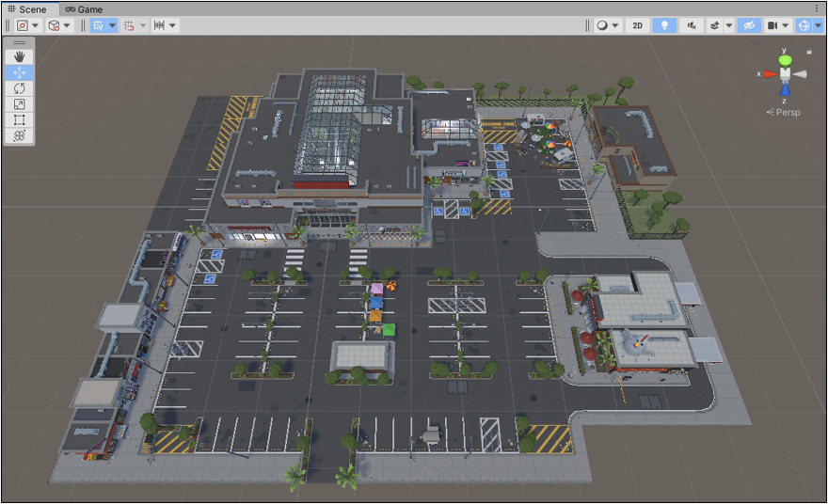This screenshot has width=828, height=504.
Task: Click the red X axis cone on gizmo
Action: pos(770,73)
